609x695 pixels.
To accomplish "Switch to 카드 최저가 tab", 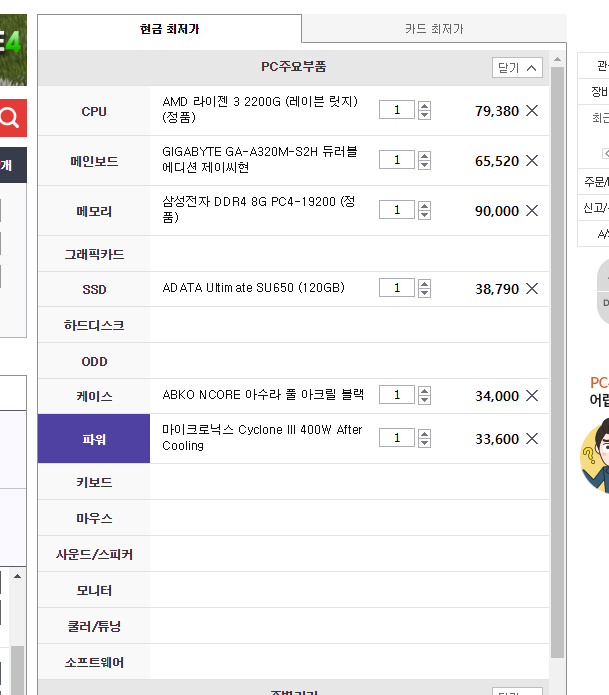I will coord(434,29).
